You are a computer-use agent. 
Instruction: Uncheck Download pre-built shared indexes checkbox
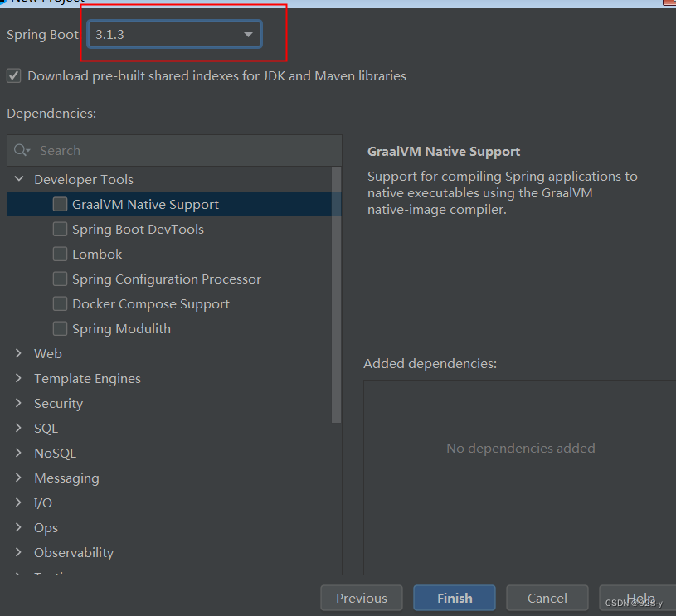14,76
